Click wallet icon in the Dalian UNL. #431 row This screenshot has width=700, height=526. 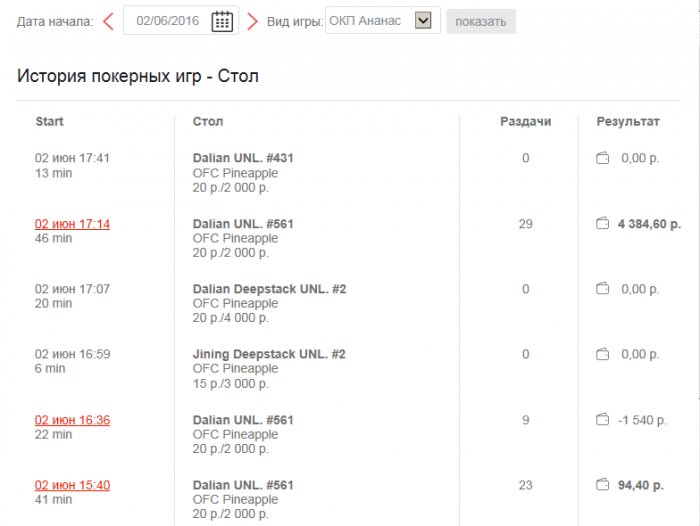coord(603,158)
